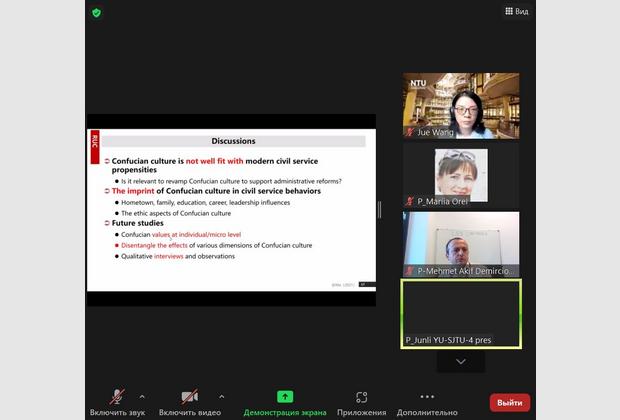The height and width of the screenshot is (420, 620).
Task: Open Дополнительно more options menu
Action: tap(427, 403)
